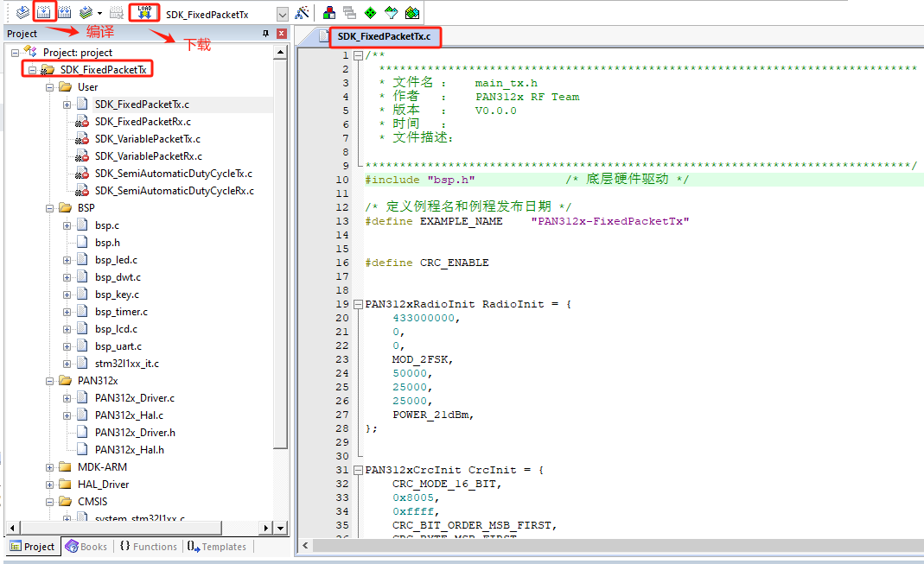The image size is (924, 564).
Task: Click the Select Software Packs icon
Action: (x=391, y=13)
